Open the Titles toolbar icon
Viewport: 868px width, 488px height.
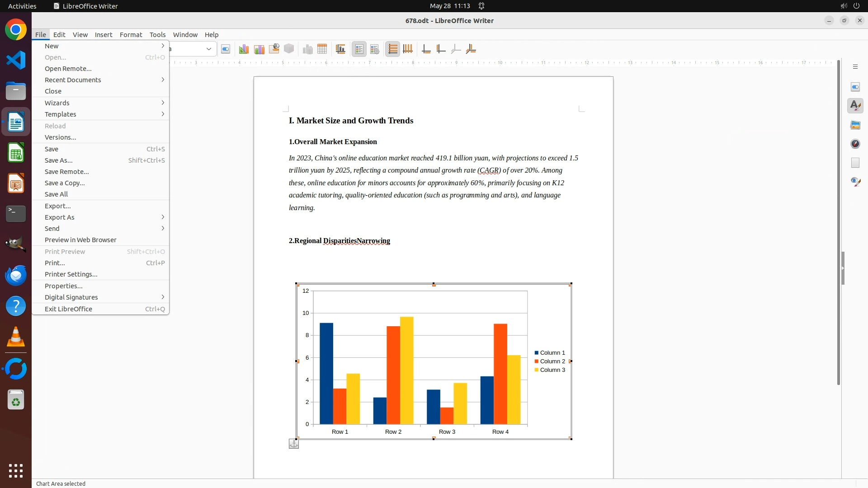pyautogui.click(x=341, y=49)
